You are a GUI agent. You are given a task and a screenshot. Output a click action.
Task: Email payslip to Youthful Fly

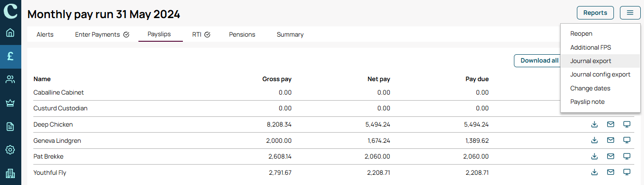[611, 172]
